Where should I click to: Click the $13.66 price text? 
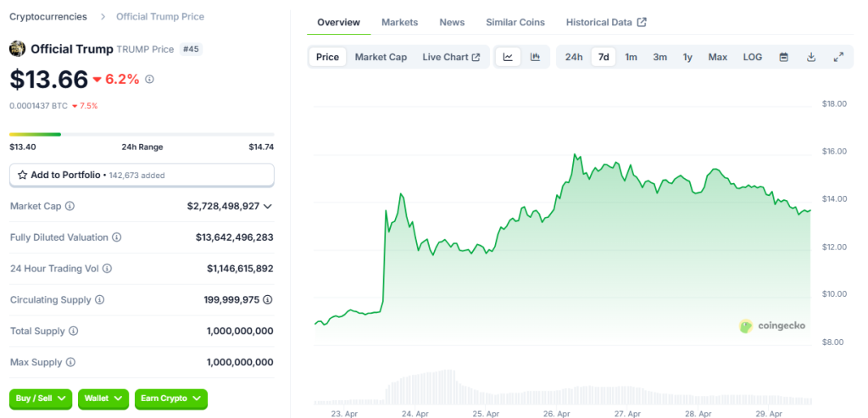point(48,80)
